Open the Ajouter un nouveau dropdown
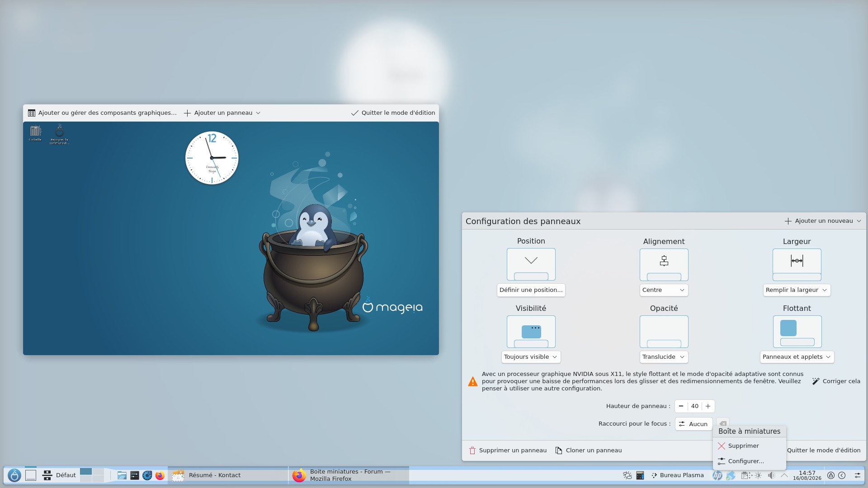The height and width of the screenshot is (488, 868). coord(822,221)
